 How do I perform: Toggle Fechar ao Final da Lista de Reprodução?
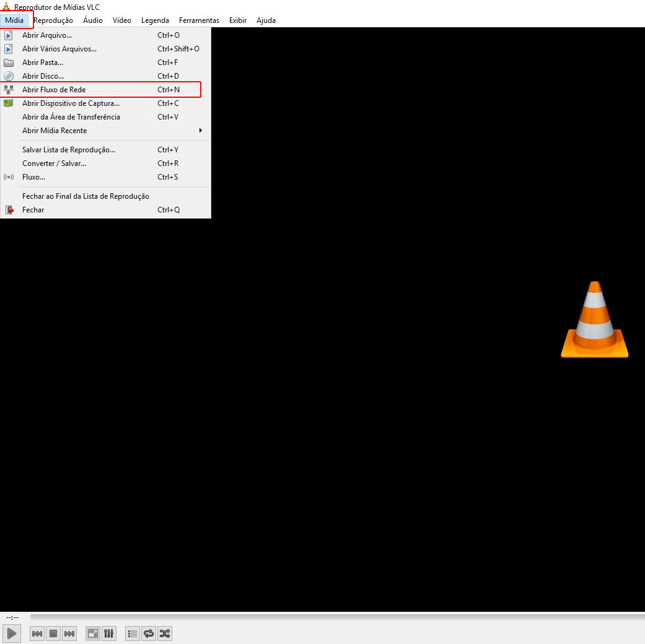[x=106, y=196]
